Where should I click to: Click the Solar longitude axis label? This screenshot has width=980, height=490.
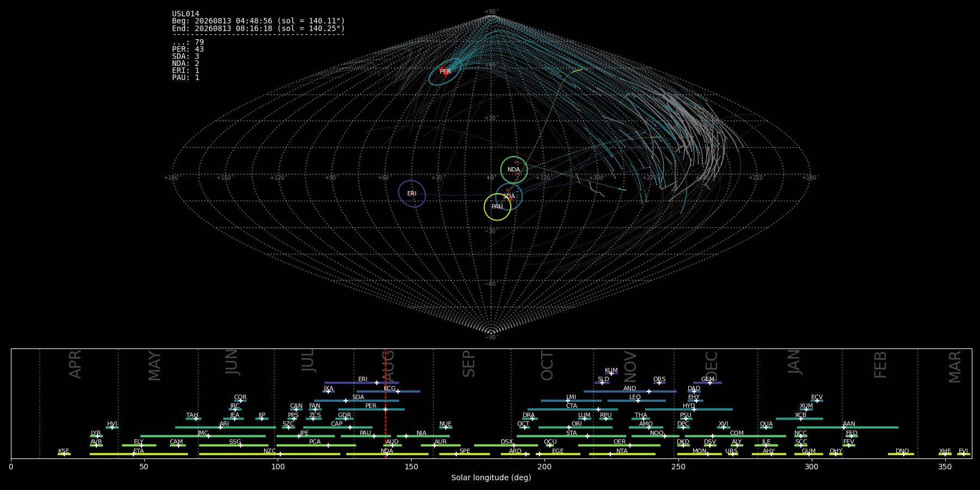[491, 477]
